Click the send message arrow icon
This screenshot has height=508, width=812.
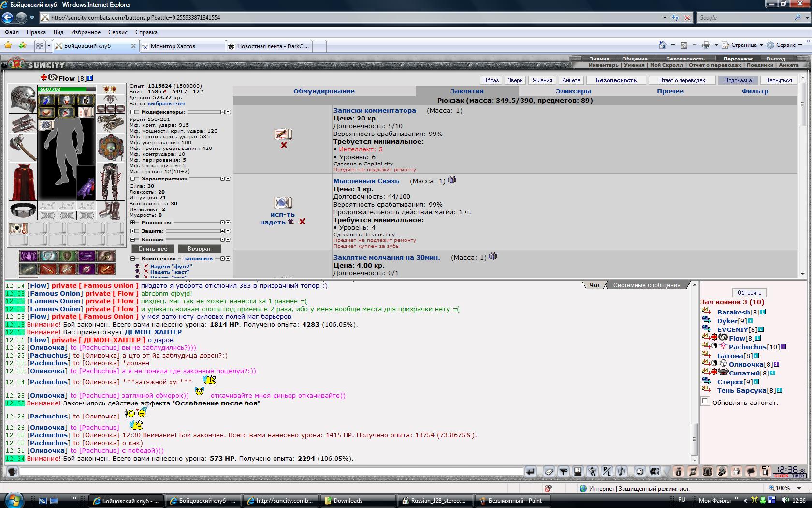(x=531, y=471)
